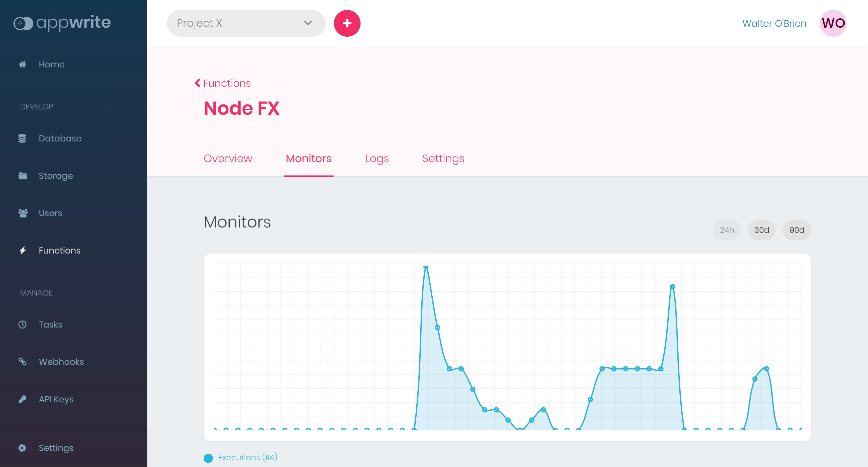Click the Walter O'Brien account name
868x467 pixels.
click(774, 23)
